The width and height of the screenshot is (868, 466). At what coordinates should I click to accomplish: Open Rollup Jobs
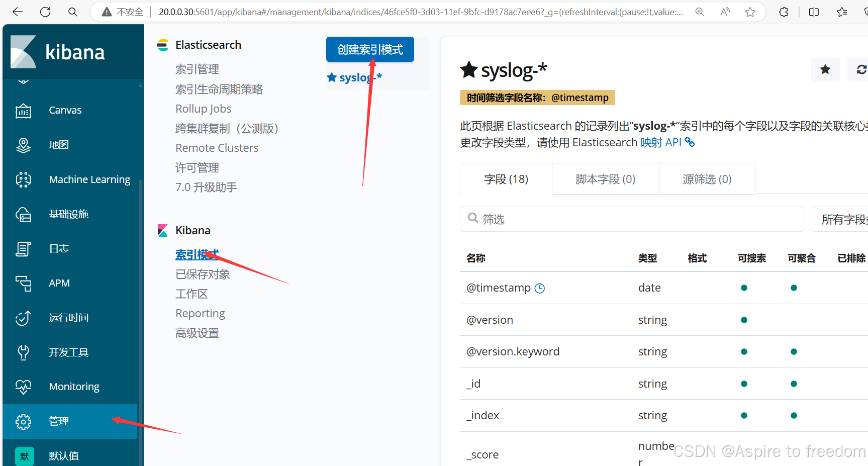tap(204, 109)
